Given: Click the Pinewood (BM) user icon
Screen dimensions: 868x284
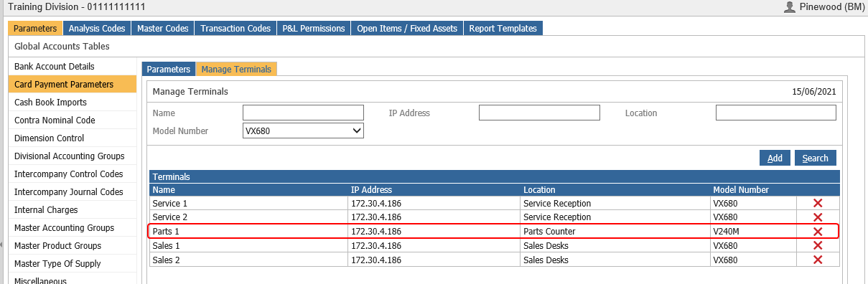Looking at the screenshot, I should pos(790,7).
